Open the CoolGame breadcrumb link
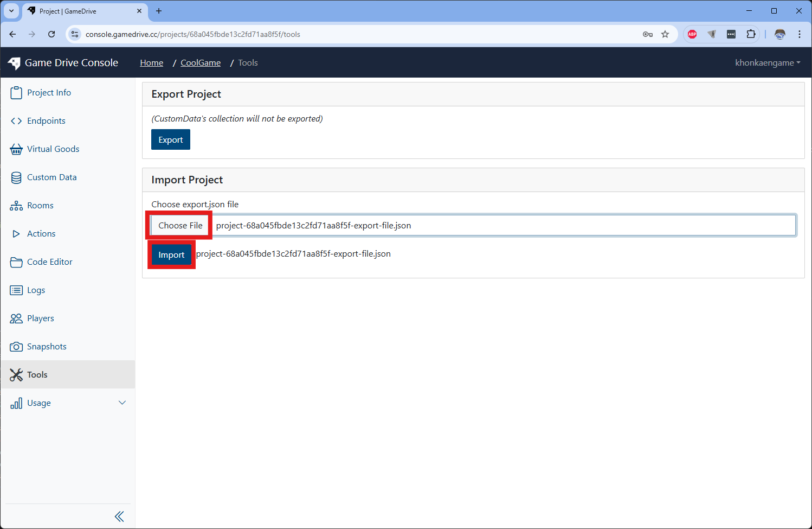Image resolution: width=812 pixels, height=529 pixels. [x=200, y=62]
